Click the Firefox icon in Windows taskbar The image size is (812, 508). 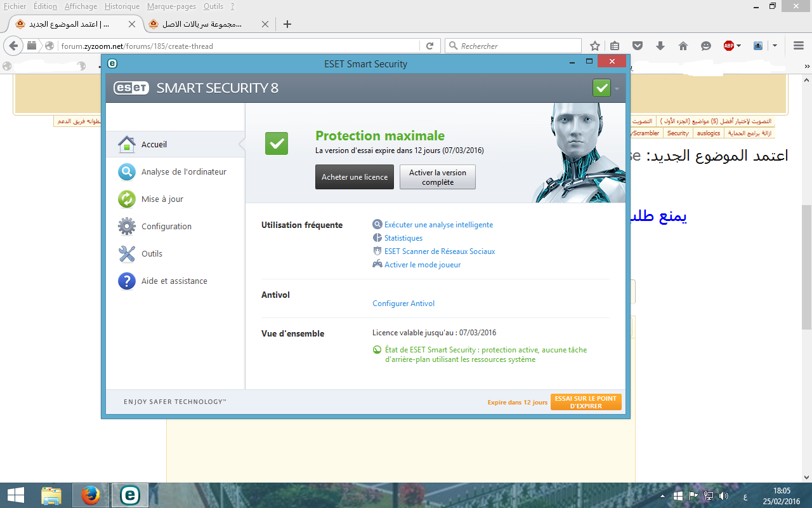91,495
